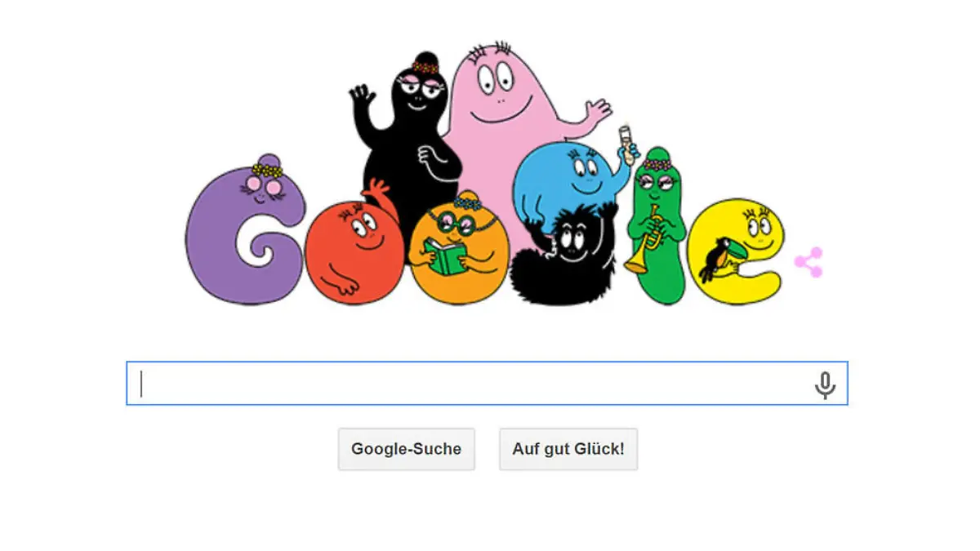Click the flower crown on the purple character
Image resolution: width=980 pixels, height=551 pixels.
click(x=267, y=171)
